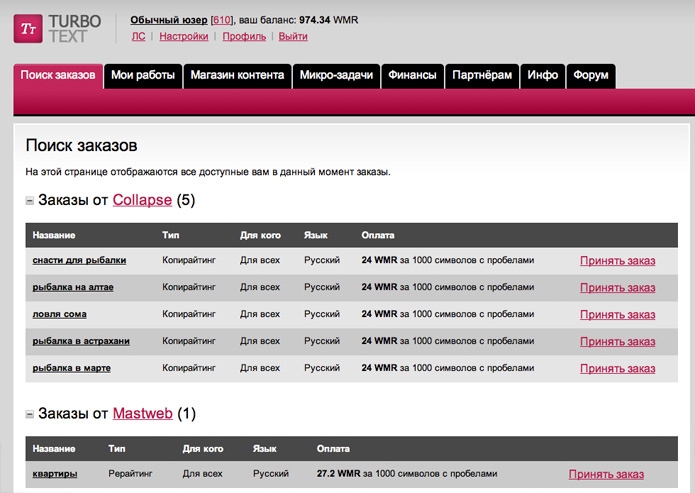
Task: Open the Микро-задачи tab
Action: point(336,75)
